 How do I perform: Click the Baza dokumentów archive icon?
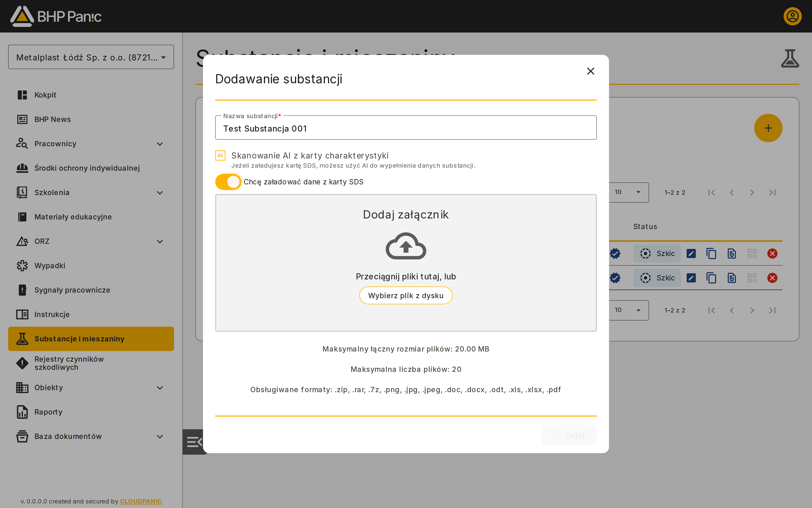pos(22,436)
